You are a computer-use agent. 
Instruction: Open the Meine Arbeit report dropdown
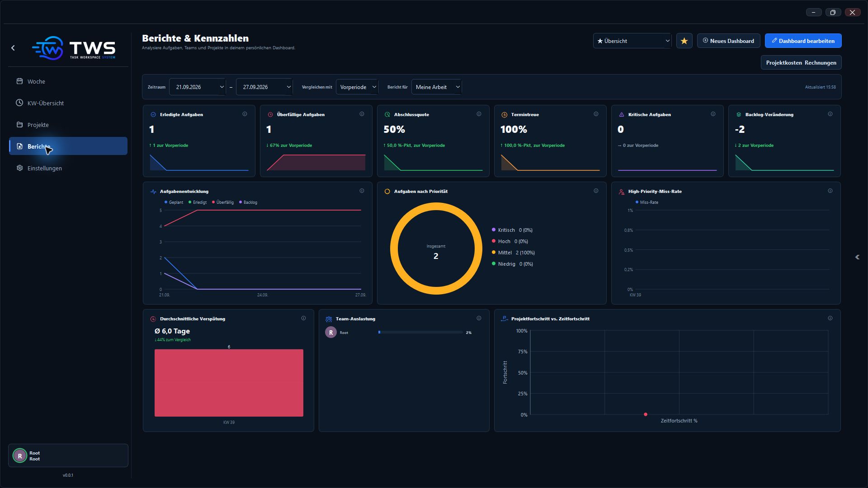(x=437, y=87)
